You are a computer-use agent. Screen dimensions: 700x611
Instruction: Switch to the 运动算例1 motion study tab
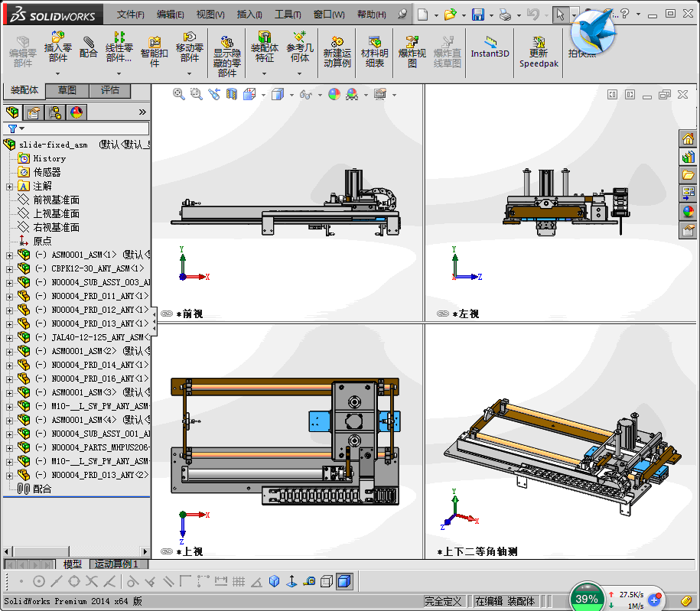(116, 564)
